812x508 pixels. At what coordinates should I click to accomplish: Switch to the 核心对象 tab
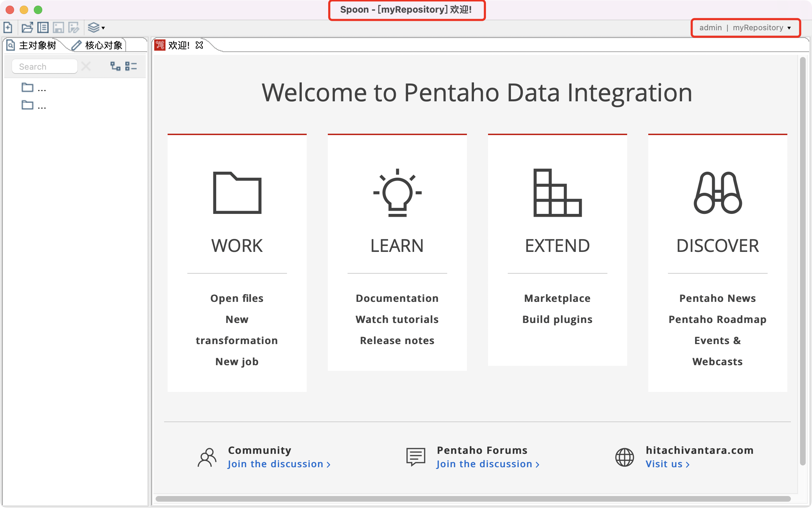coord(98,45)
